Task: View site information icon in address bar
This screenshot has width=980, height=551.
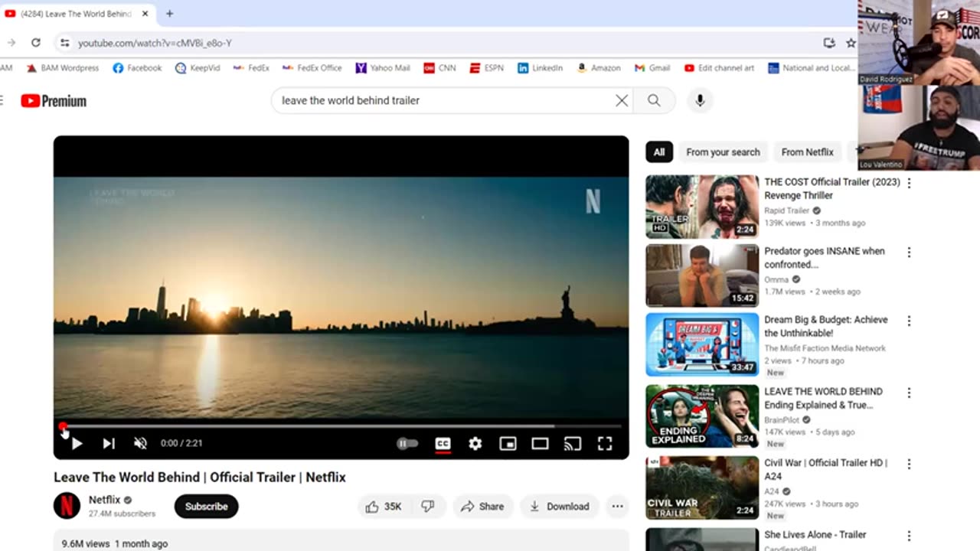Action: 64,43
